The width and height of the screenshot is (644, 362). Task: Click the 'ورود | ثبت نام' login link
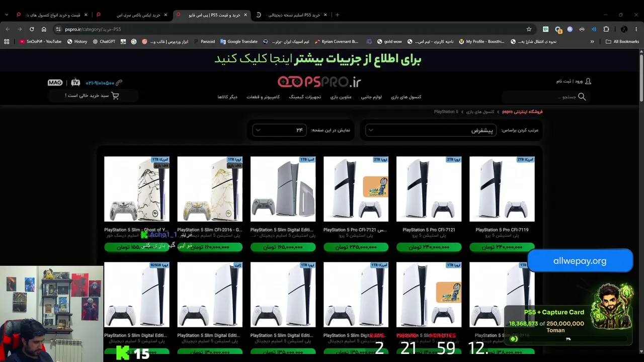570,81
